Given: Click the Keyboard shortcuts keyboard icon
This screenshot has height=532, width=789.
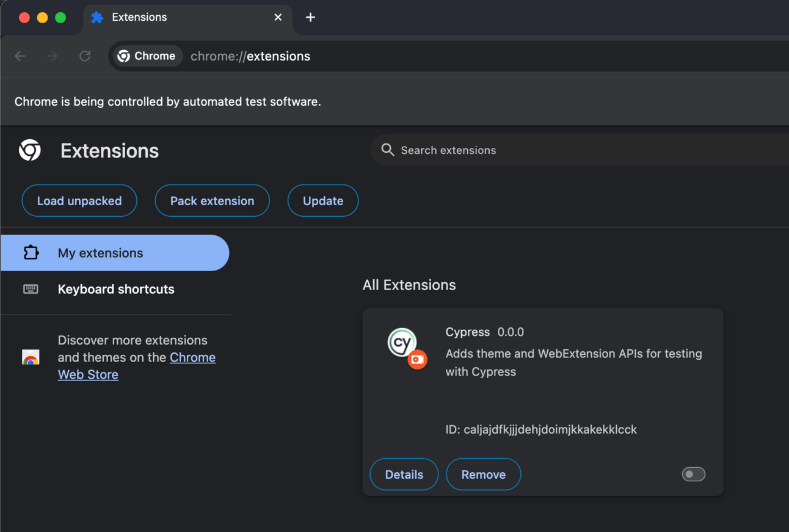Looking at the screenshot, I should pos(31,289).
